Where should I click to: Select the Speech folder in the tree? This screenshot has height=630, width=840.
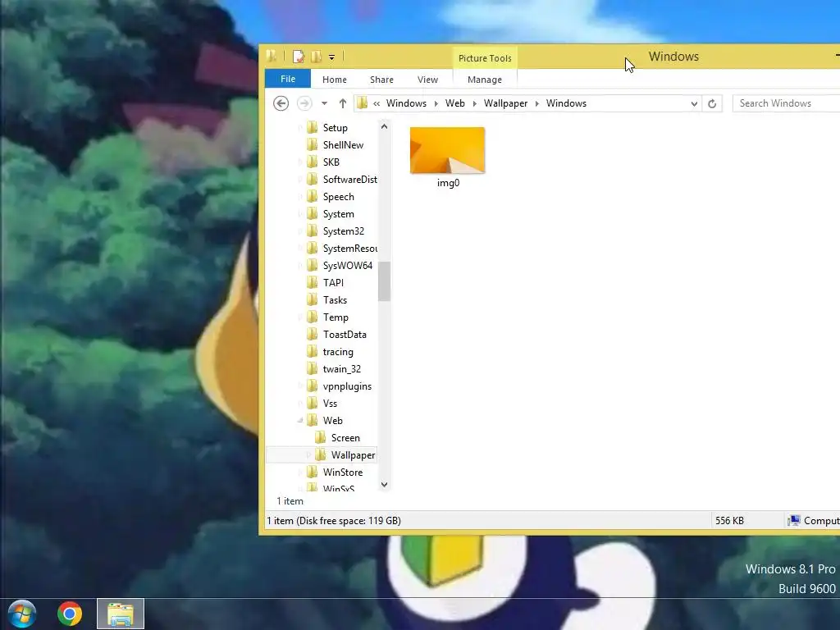tap(338, 197)
